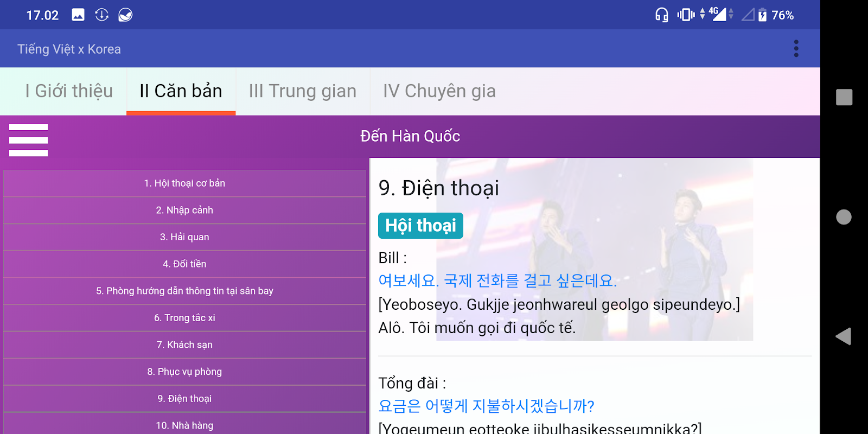
Task: Switch to the I Giới thiệu tab
Action: tap(69, 91)
